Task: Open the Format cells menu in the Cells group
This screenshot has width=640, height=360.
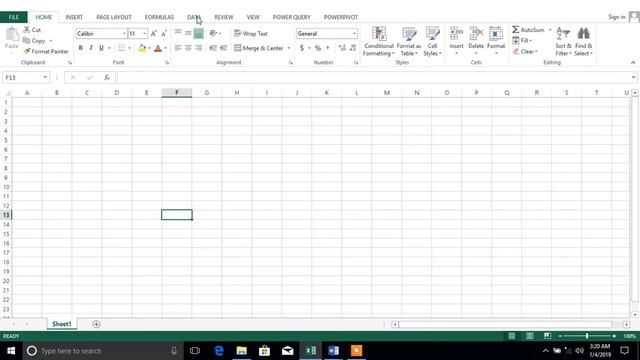Action: (x=496, y=41)
